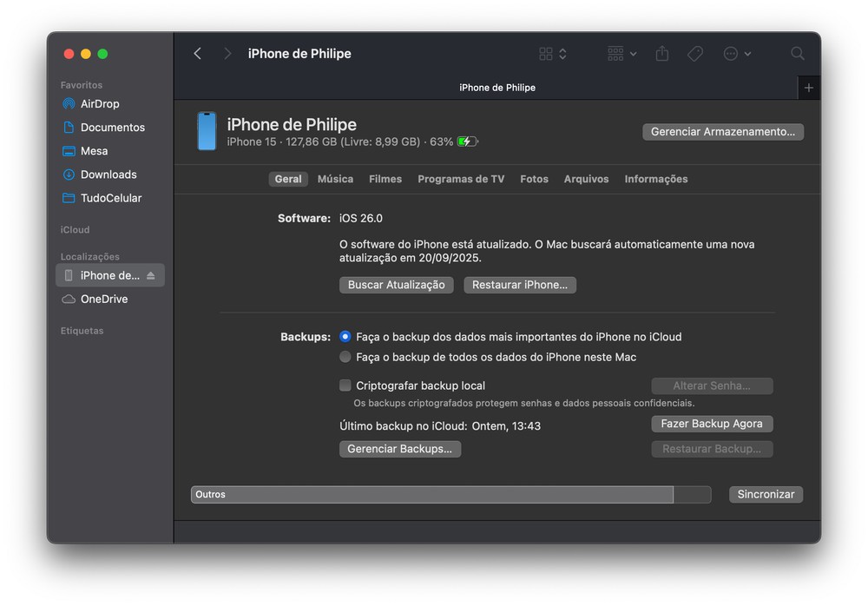
Task: Eject the iPhone from sidebar
Action: (x=151, y=276)
